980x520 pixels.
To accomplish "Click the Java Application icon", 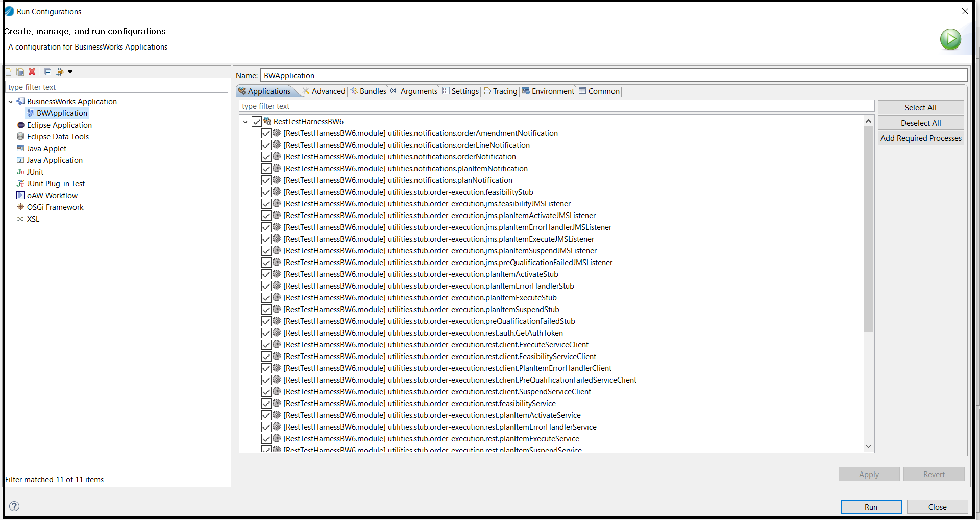I will click(20, 160).
